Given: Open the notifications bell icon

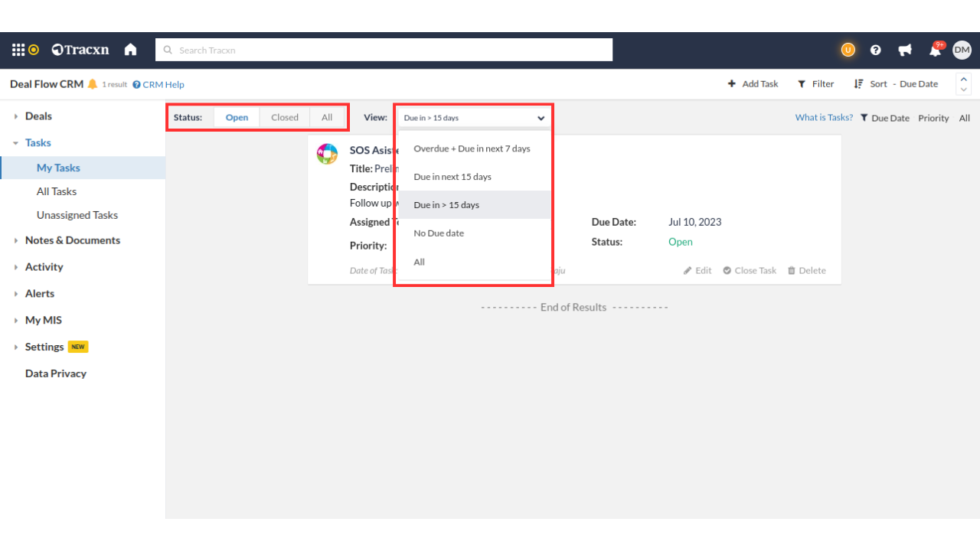Looking at the screenshot, I should click(x=935, y=51).
